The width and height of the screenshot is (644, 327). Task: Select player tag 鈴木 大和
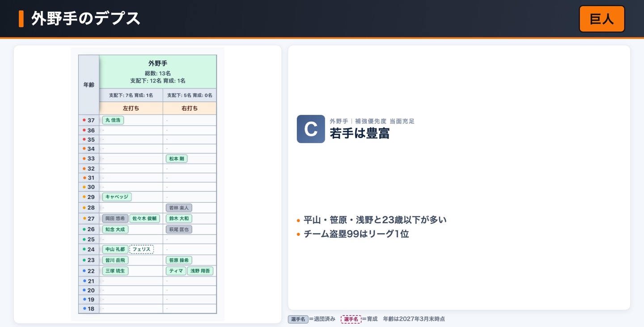(x=179, y=218)
